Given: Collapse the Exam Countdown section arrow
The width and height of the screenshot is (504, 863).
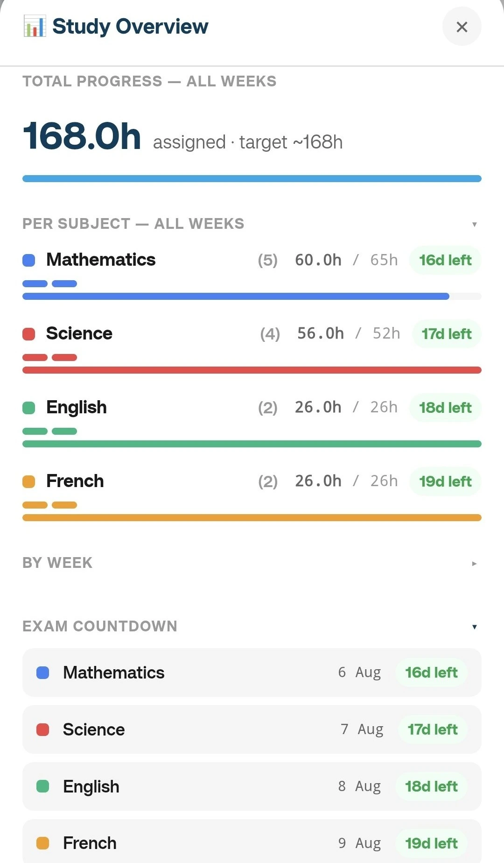Looking at the screenshot, I should click(x=474, y=627).
